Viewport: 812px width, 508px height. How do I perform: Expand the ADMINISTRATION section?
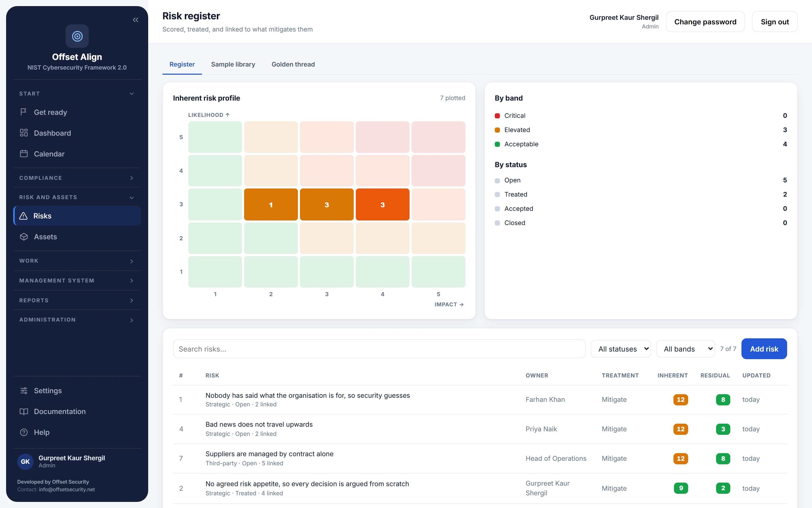[x=77, y=320]
